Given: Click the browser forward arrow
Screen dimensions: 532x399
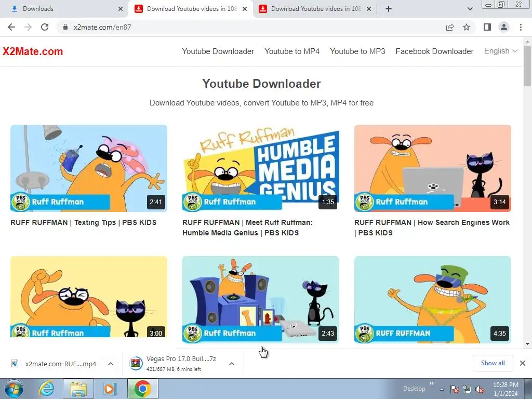Looking at the screenshot, I should tap(28, 27).
